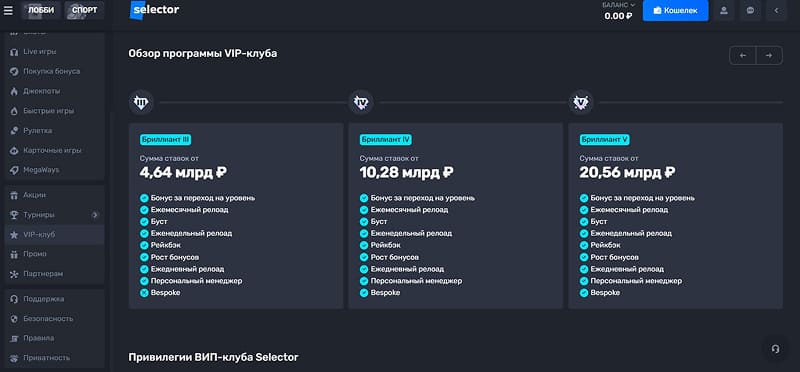800x372 pixels.
Task: Click the Diamond III level badge icon
Action: 140,103
